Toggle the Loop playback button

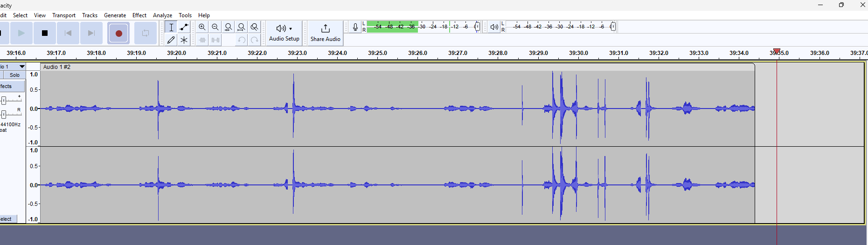146,33
